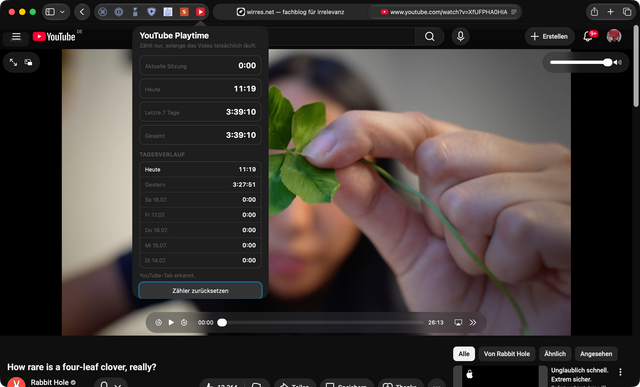Enter fullscreen via the expand arrows icon
Viewport: 640px width, 387px height.
(x=13, y=62)
